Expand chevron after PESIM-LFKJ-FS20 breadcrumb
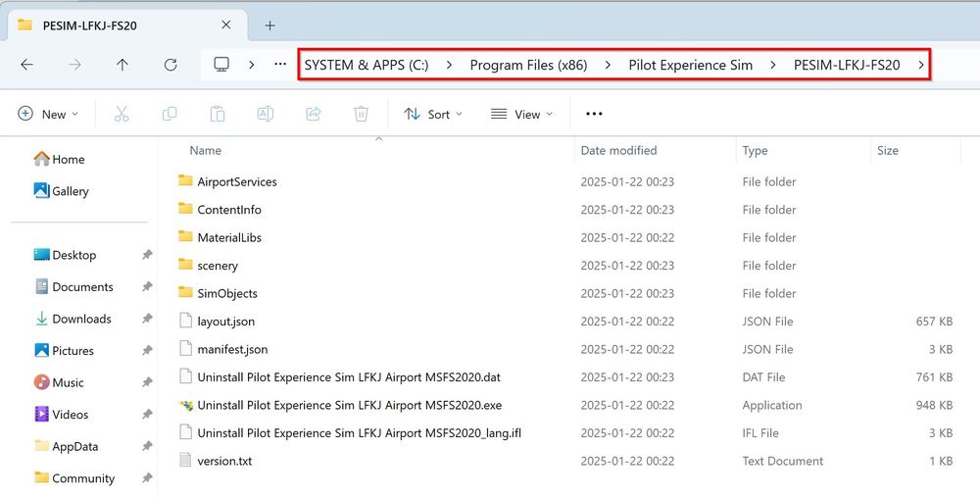Screen dimensions: 980x498 coord(921,65)
